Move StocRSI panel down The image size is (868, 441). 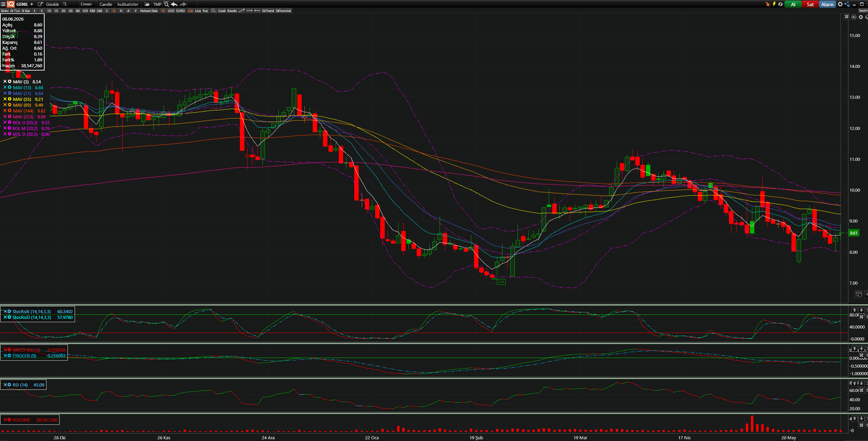point(861,310)
